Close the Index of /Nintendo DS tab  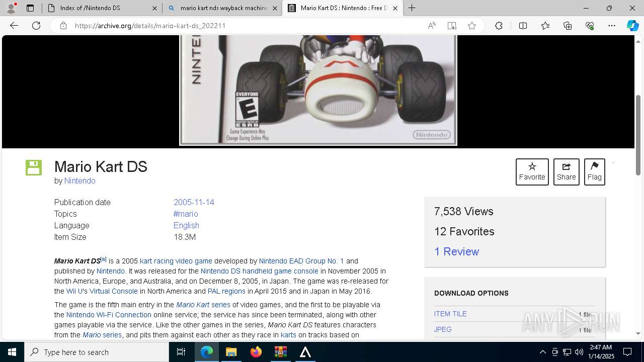(x=154, y=8)
